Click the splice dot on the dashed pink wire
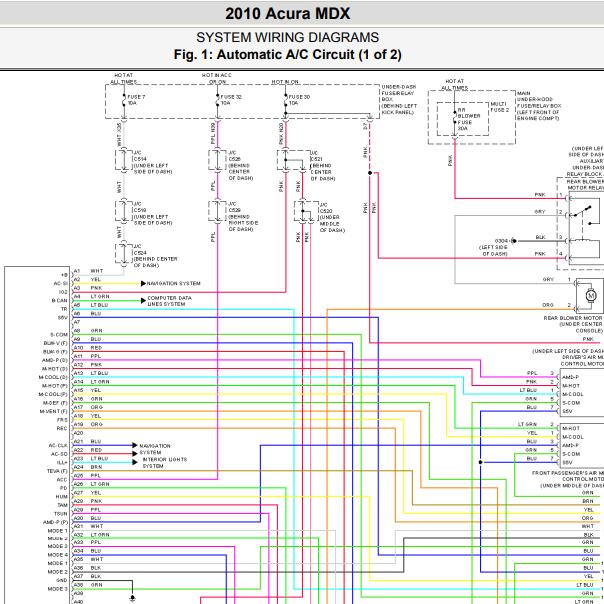 click(370, 173)
